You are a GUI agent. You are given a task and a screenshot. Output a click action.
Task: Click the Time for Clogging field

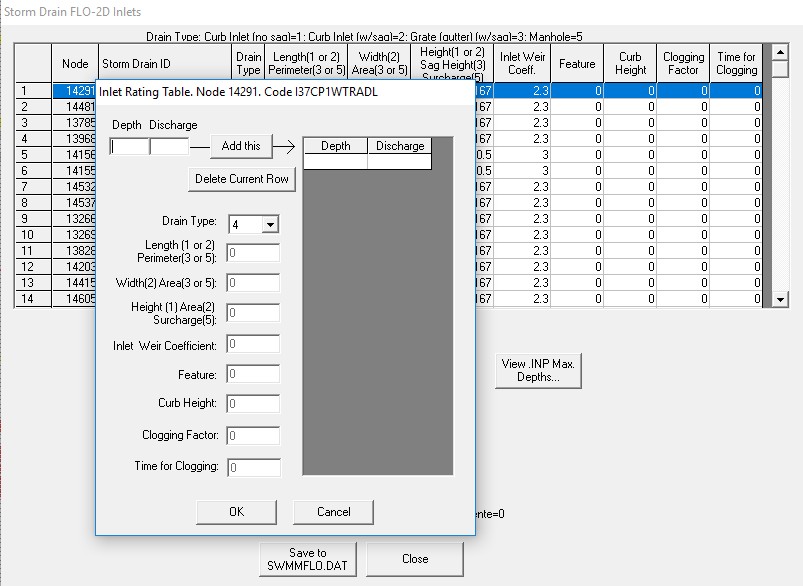253,467
